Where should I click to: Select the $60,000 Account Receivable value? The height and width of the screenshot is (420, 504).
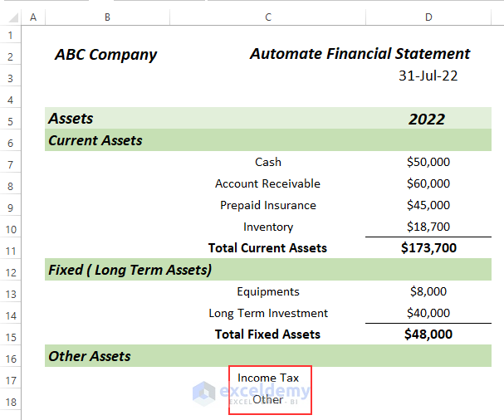click(x=428, y=183)
